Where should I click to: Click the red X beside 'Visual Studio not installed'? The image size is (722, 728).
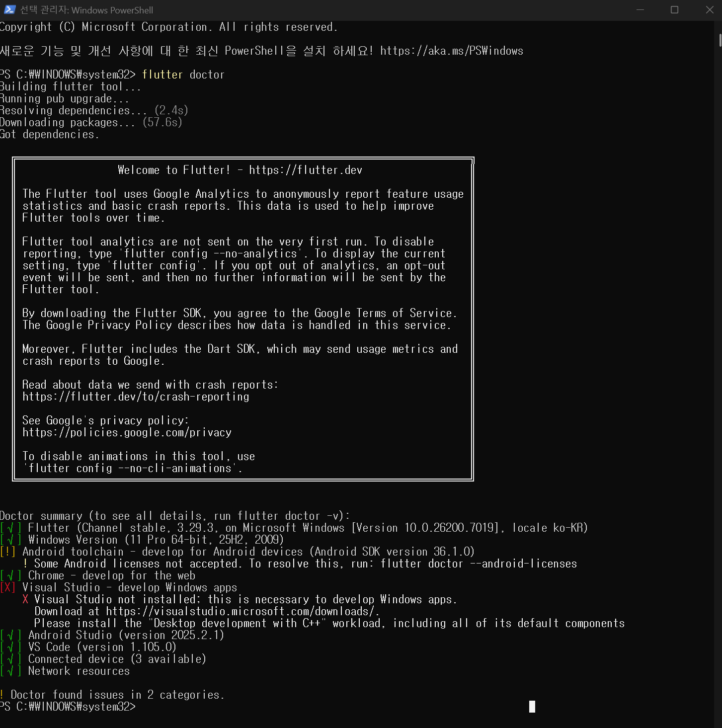click(25, 599)
